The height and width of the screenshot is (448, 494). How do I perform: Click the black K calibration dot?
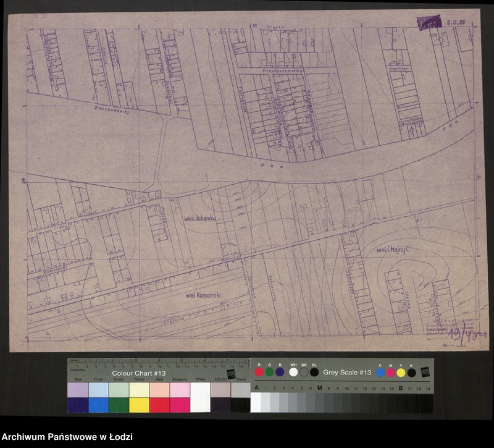pos(410,372)
